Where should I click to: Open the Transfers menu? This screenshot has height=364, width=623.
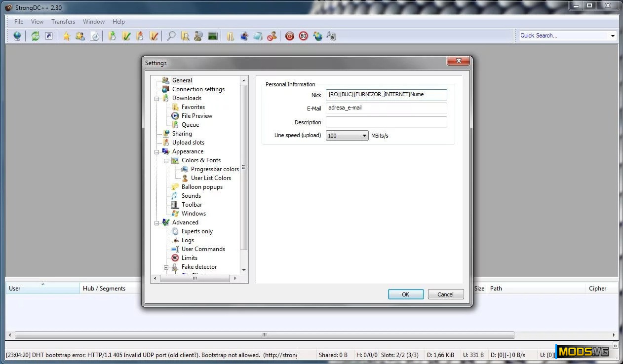tap(63, 22)
